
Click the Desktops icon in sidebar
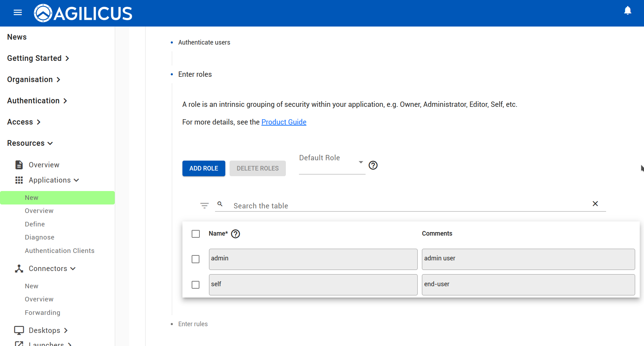click(x=19, y=330)
